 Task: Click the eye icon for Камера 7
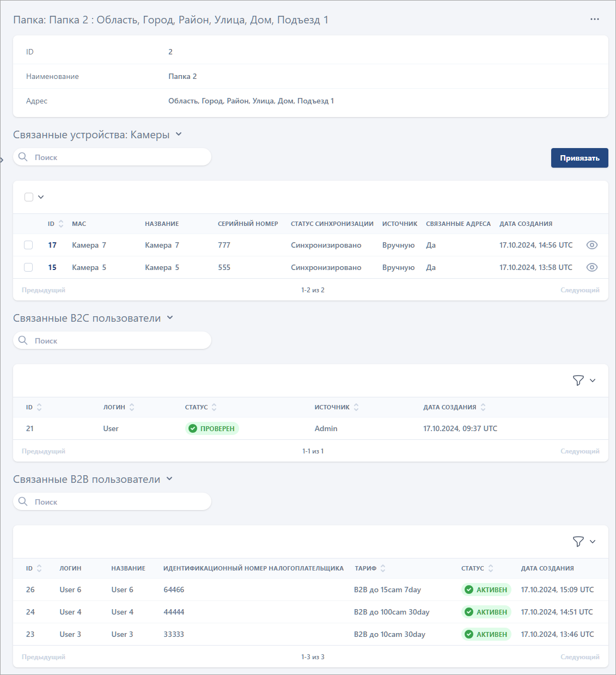591,245
